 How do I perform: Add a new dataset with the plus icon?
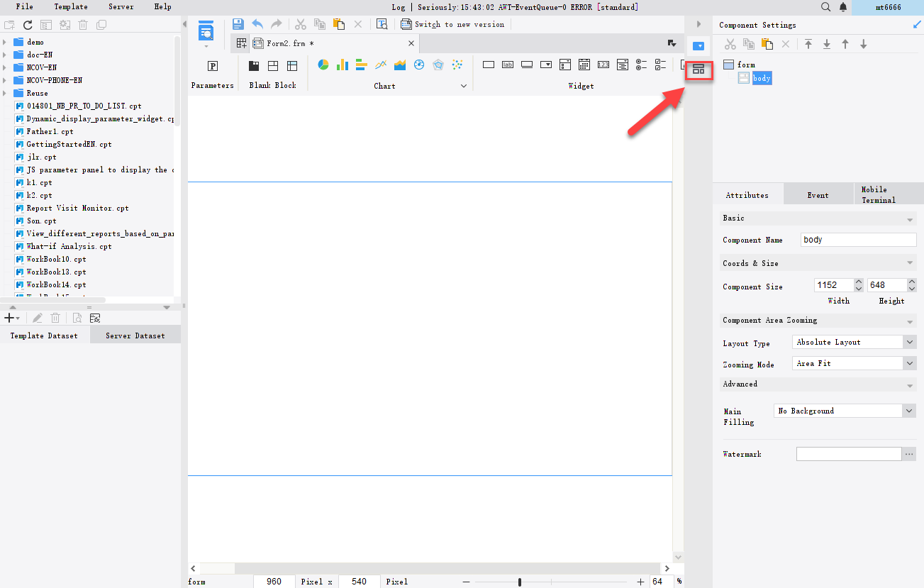(x=9, y=318)
